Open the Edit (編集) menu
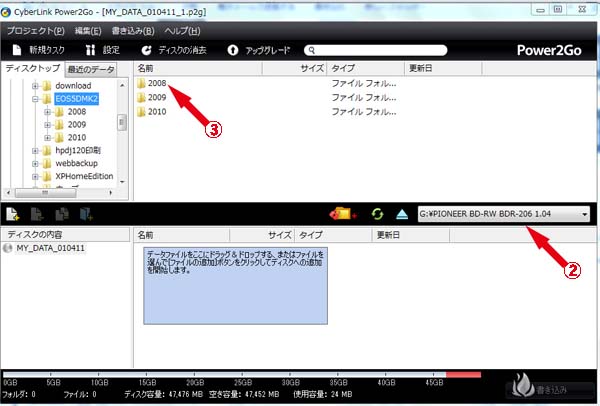Image resolution: width=600 pixels, height=406 pixels. tap(88, 31)
